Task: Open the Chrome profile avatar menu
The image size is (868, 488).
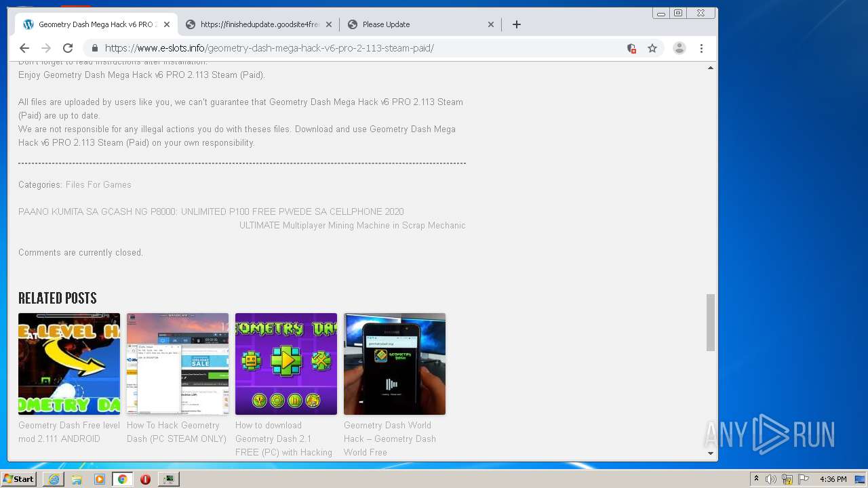Action: 679,48
